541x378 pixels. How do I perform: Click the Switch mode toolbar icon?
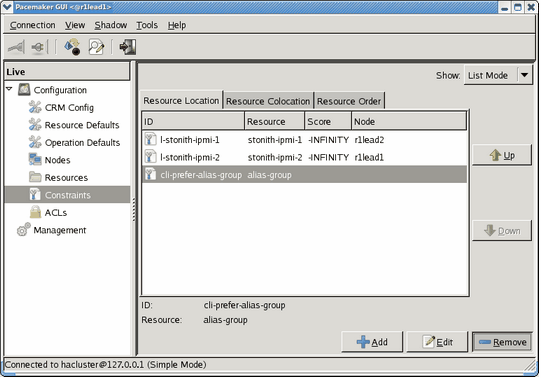tap(72, 47)
